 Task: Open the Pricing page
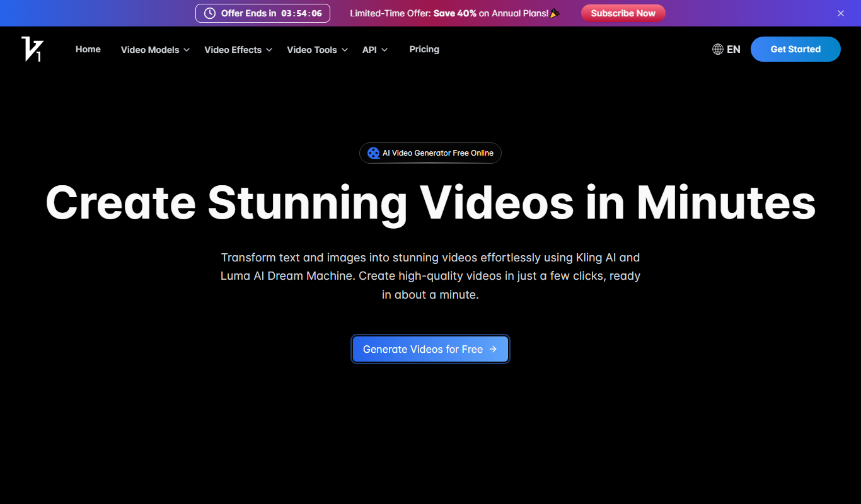[424, 49]
